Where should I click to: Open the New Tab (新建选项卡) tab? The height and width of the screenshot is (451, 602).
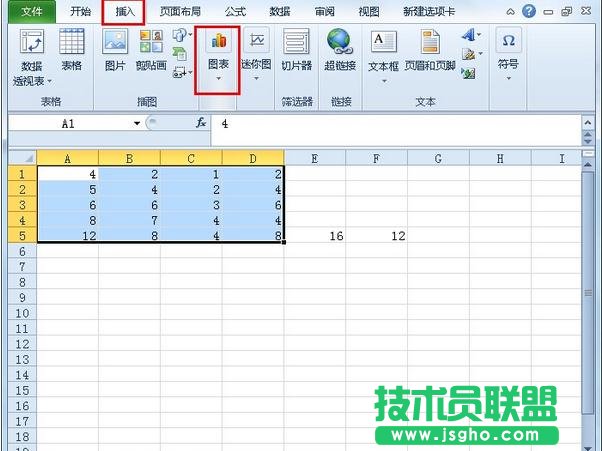(429, 12)
